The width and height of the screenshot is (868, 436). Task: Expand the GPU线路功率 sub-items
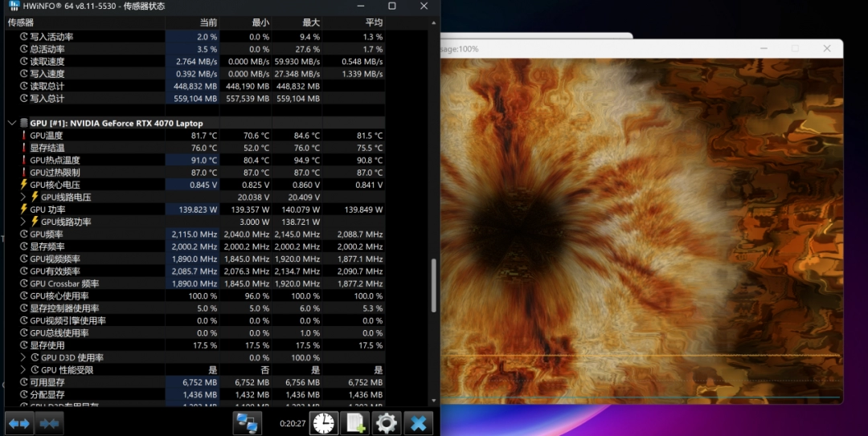click(23, 222)
